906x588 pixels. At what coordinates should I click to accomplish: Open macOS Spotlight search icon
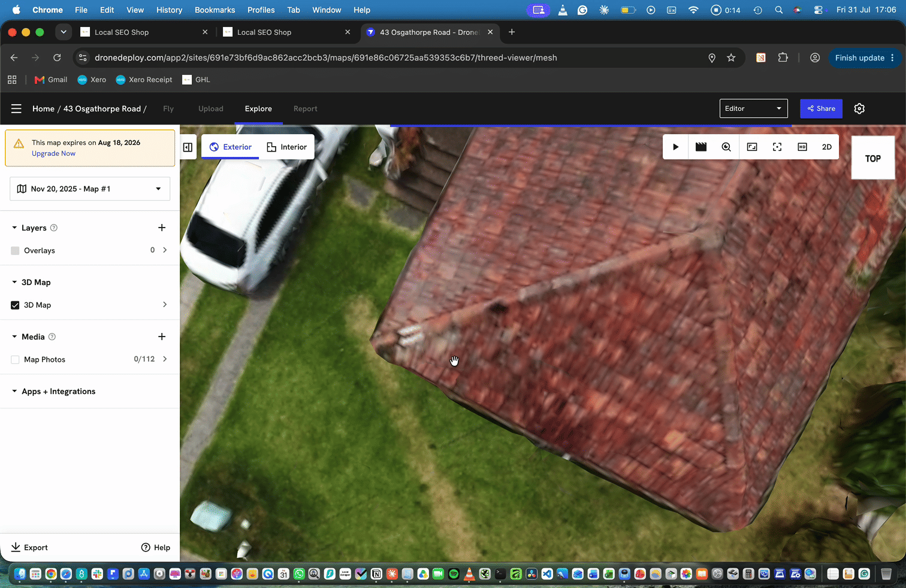pyautogui.click(x=778, y=10)
